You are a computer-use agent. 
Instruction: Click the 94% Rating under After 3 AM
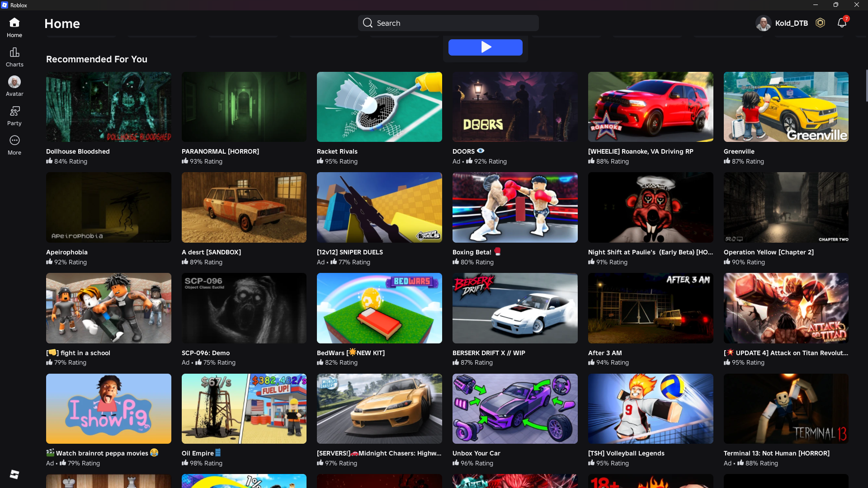coord(609,362)
